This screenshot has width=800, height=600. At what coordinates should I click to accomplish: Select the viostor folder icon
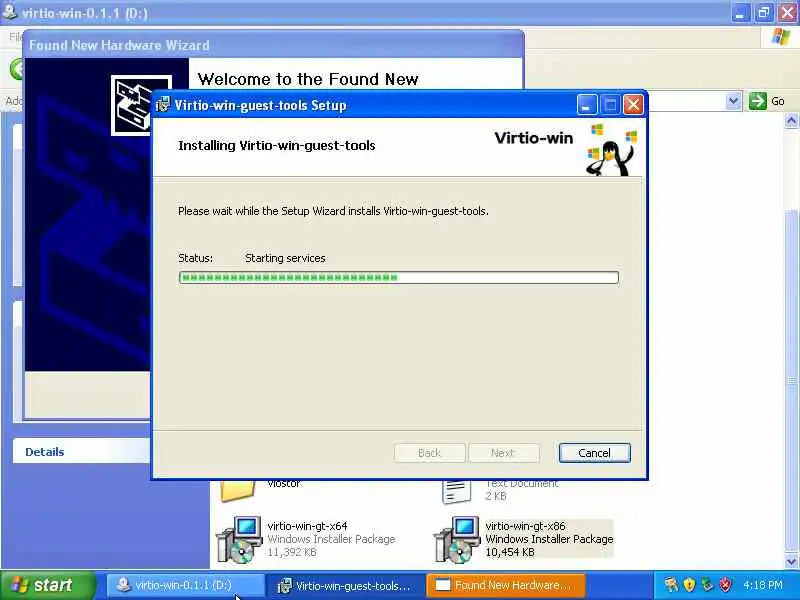coord(238,491)
